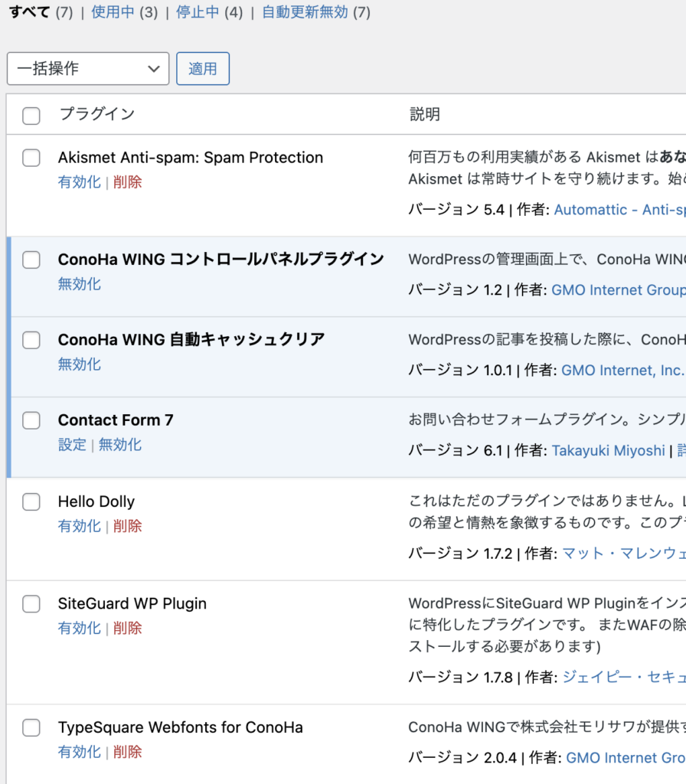Deactivate Contact Form 7 via 無効化
Viewport: 686px width, 784px height.
click(120, 445)
